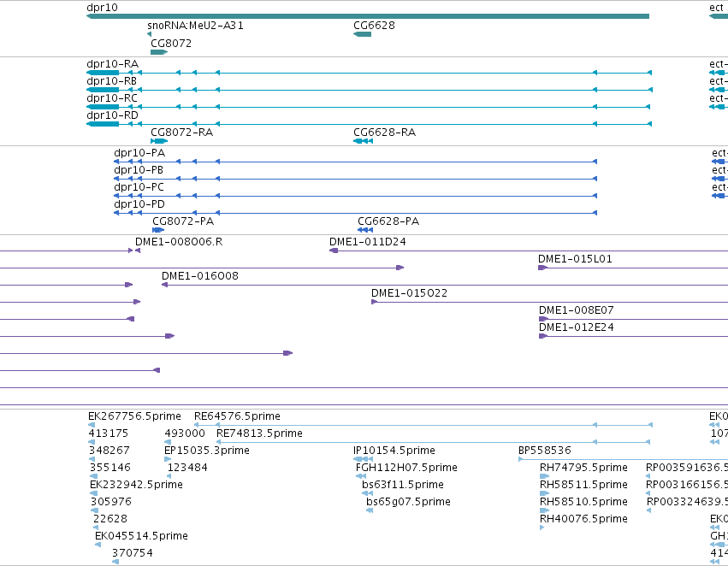The height and width of the screenshot is (566, 728).
Task: Select EST IP10154.5prime label
Action: (394, 451)
